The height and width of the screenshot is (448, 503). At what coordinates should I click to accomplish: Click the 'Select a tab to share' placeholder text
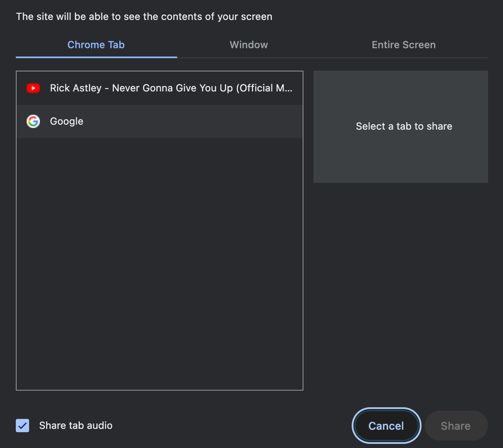pos(404,126)
